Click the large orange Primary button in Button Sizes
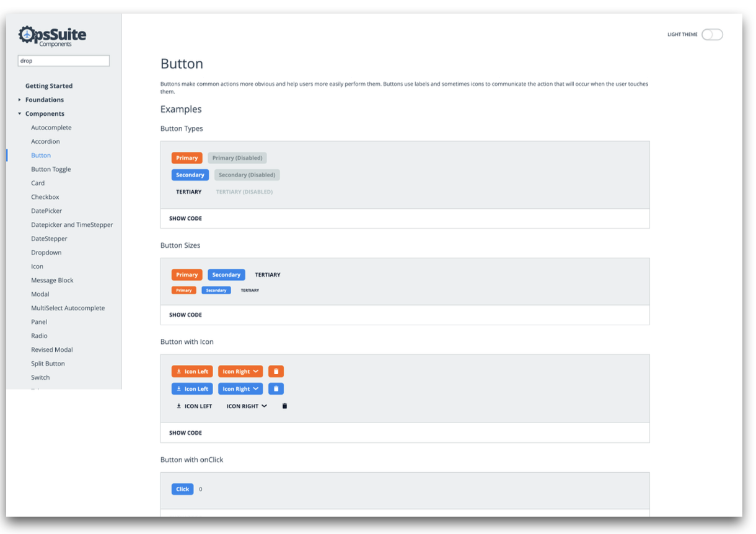 pyautogui.click(x=187, y=275)
